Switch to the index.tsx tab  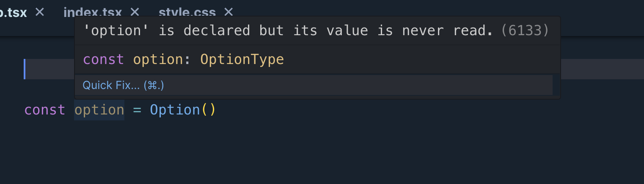(93, 13)
